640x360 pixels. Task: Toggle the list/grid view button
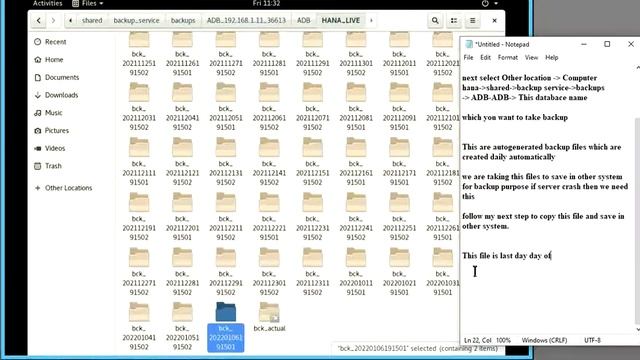pos(454,20)
